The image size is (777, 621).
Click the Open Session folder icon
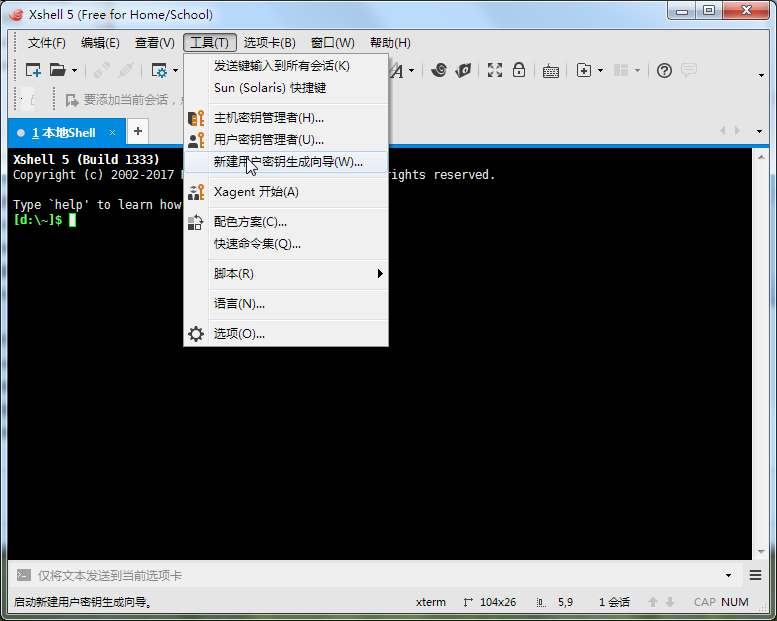point(57,70)
